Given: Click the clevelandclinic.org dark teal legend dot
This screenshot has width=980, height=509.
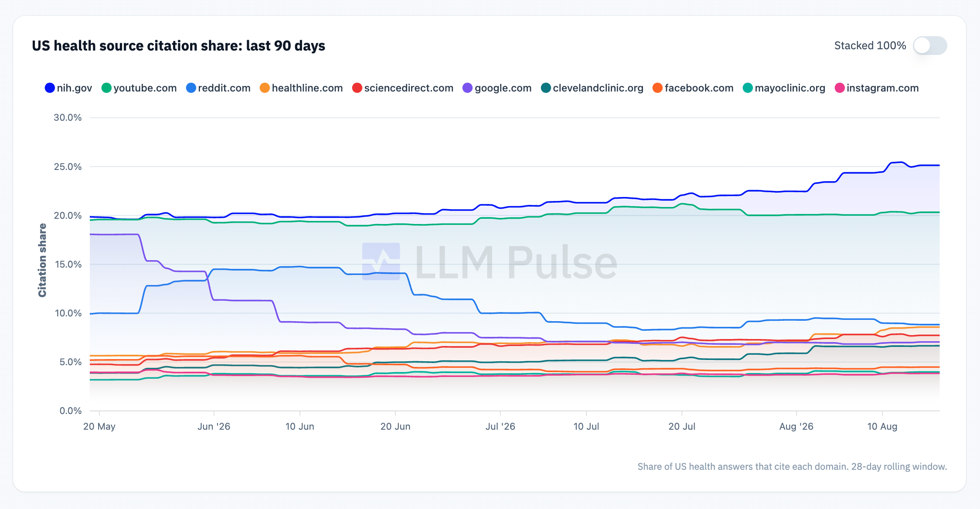Looking at the screenshot, I should (x=546, y=88).
